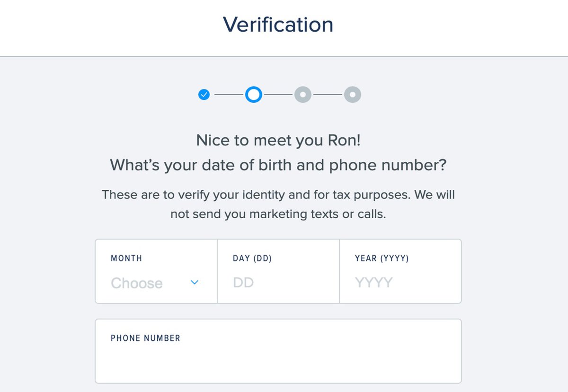Select the current second step circle
Viewport: 568px width, 392px height.
pyautogui.click(x=254, y=95)
